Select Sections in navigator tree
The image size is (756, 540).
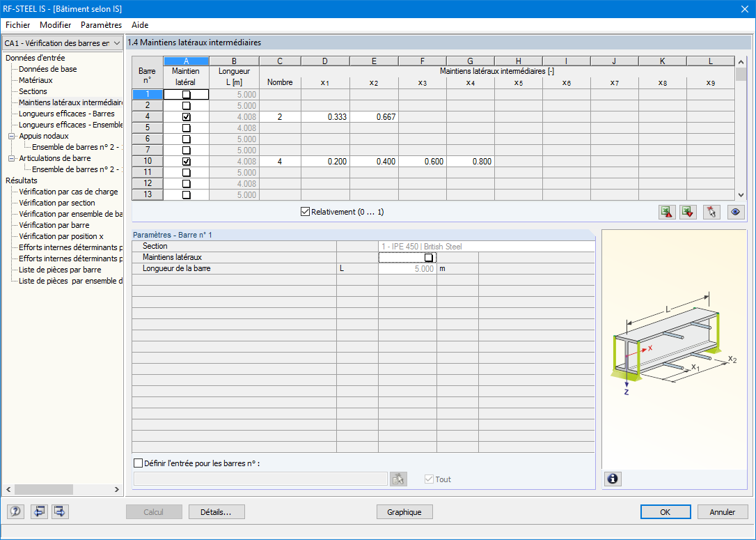[x=33, y=91]
